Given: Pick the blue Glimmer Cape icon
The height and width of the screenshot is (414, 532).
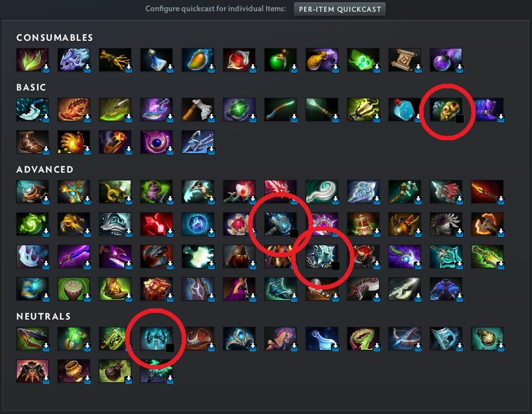Looking at the screenshot, I should tap(446, 289).
